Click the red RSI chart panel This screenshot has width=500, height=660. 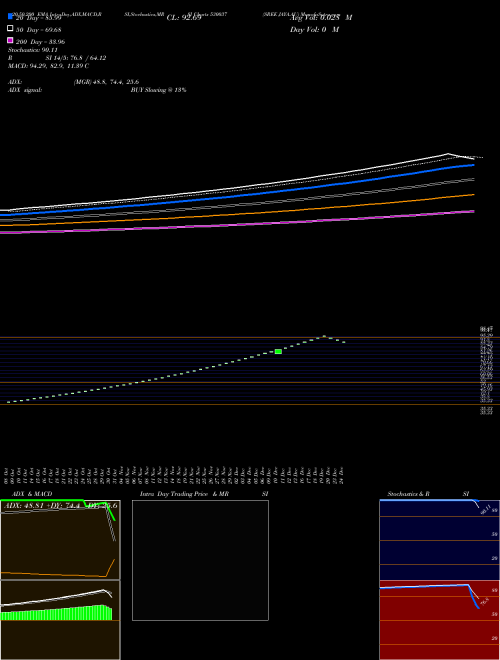pyautogui.click(x=439, y=620)
